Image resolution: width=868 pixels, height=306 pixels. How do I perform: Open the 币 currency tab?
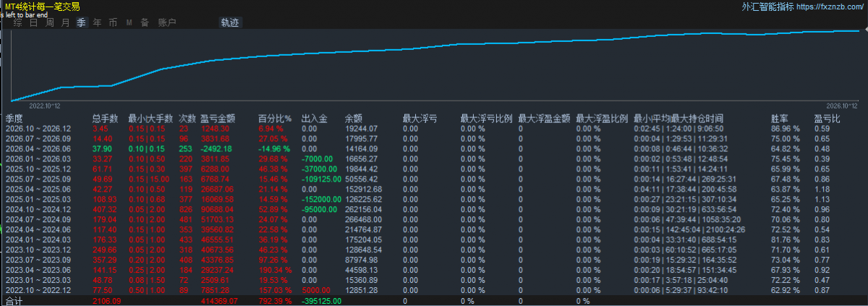tap(113, 22)
